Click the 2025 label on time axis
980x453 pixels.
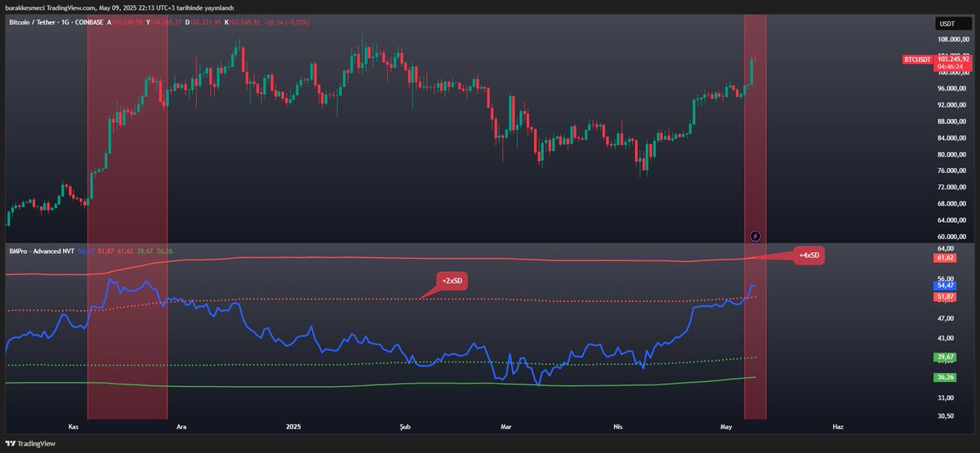click(294, 426)
